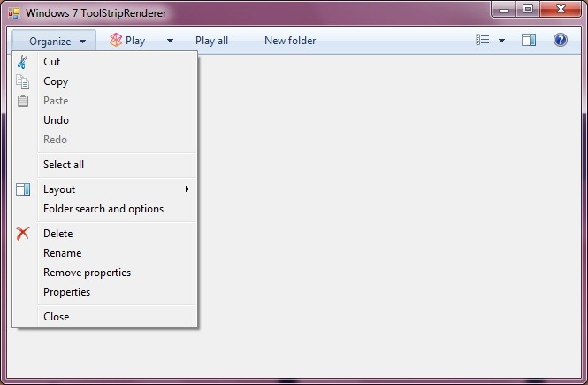Viewport: 588px width, 385px height.
Task: Click the red X Delete icon
Action: click(22, 234)
